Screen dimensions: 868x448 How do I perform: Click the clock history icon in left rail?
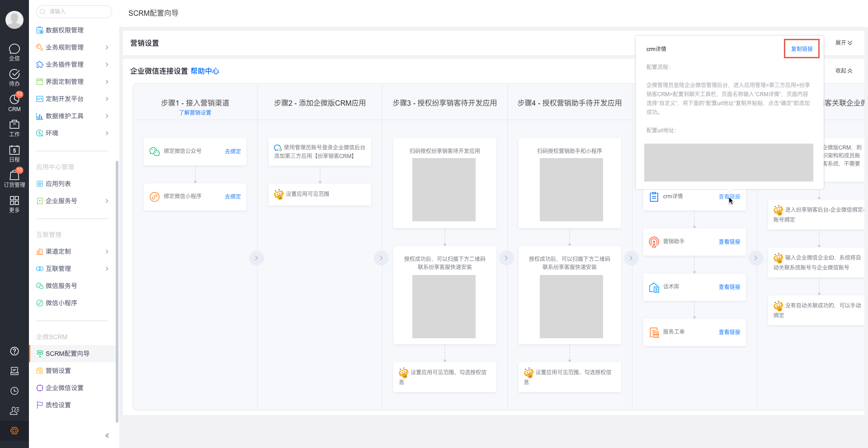(14, 391)
